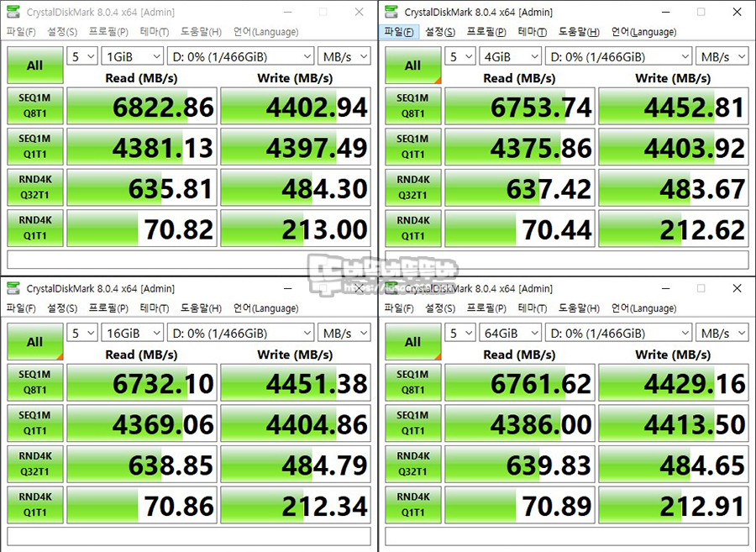The height and width of the screenshot is (552, 756).
Task: Start SEQ1M Q8T1 test in 64GiB window
Action: click(412, 382)
